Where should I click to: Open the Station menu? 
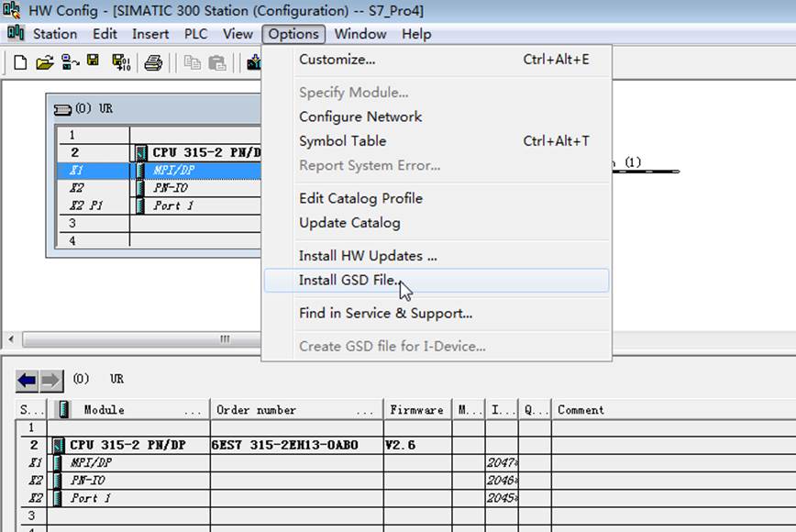click(55, 34)
